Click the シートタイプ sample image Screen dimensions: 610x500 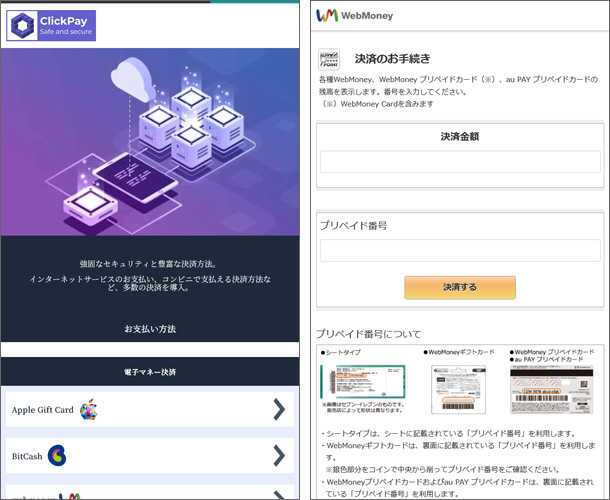(363, 382)
